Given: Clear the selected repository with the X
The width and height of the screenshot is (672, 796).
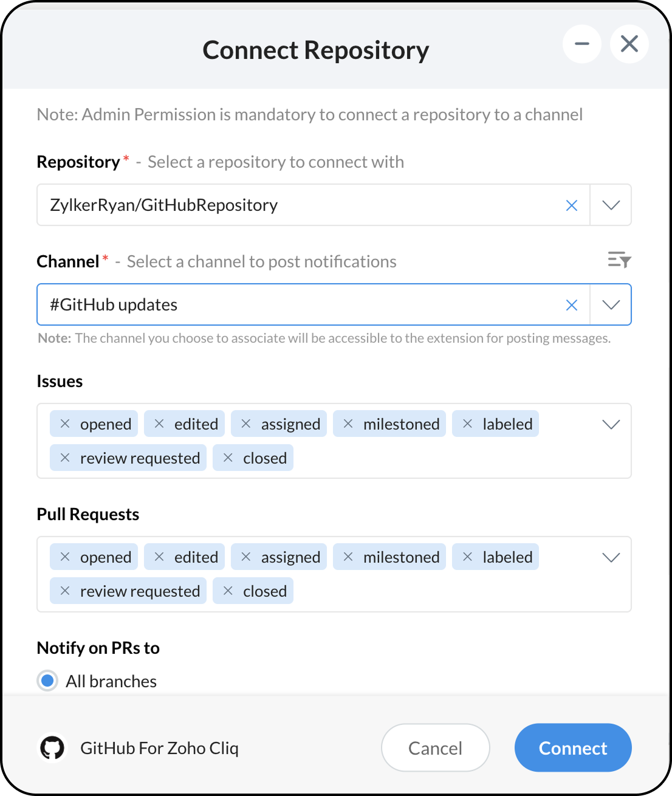Looking at the screenshot, I should (571, 205).
